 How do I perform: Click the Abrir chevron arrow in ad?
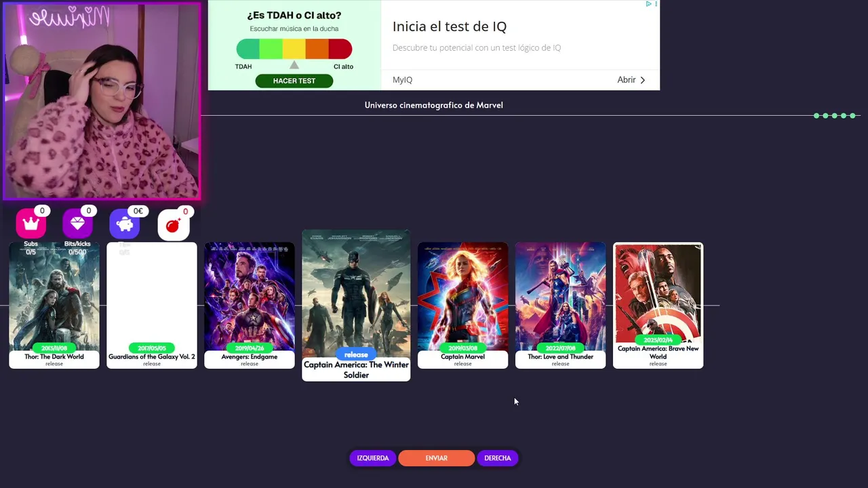click(x=643, y=80)
